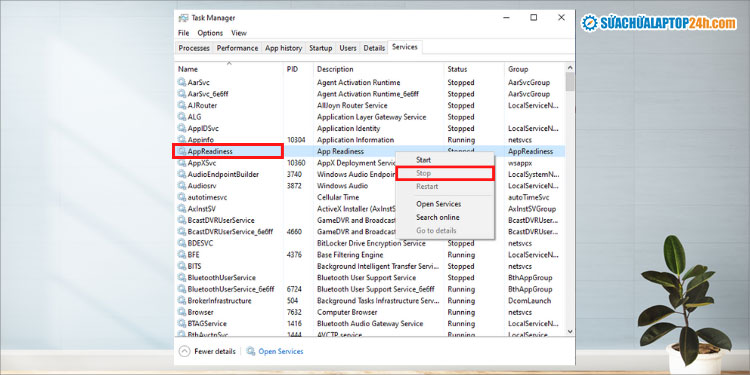Click the 'Base Filtering Engine' description
This screenshot has height=375, width=750.
350,254
